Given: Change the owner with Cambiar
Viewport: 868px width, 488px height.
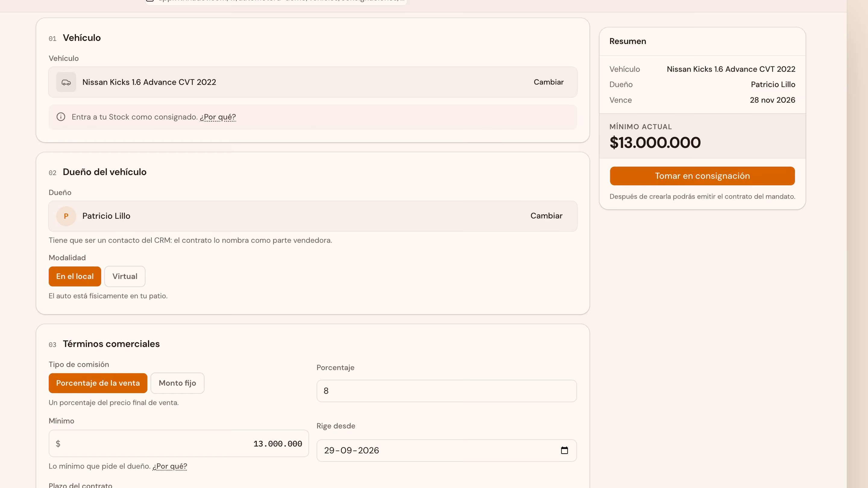Looking at the screenshot, I should coord(546,216).
